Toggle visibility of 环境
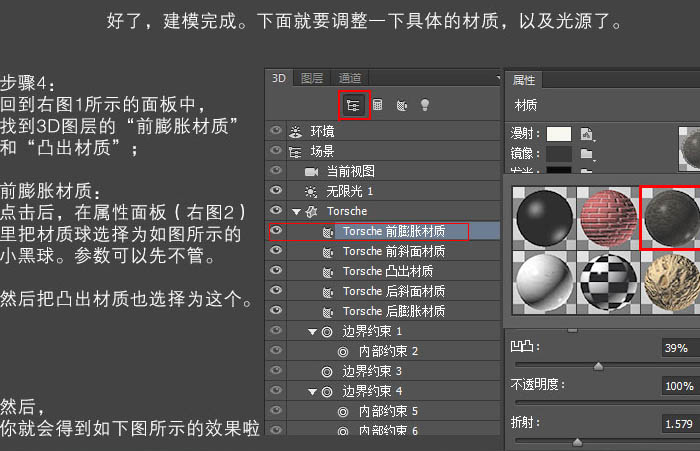This screenshot has height=451, width=700. click(x=276, y=130)
